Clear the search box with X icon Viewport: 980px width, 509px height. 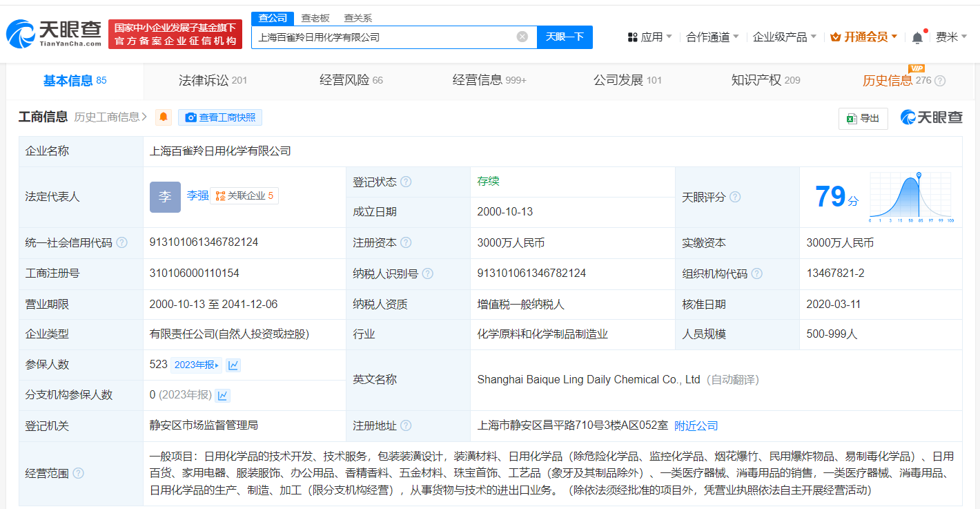point(522,37)
